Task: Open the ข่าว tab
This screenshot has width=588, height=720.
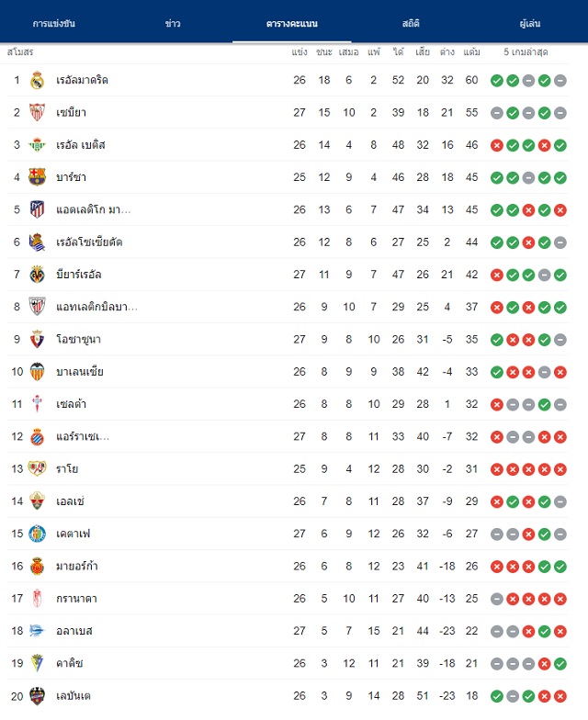Action: (173, 24)
